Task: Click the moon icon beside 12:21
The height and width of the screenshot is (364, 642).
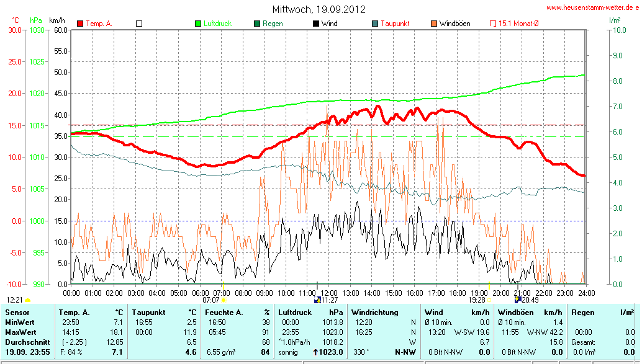Action: (x=28, y=300)
